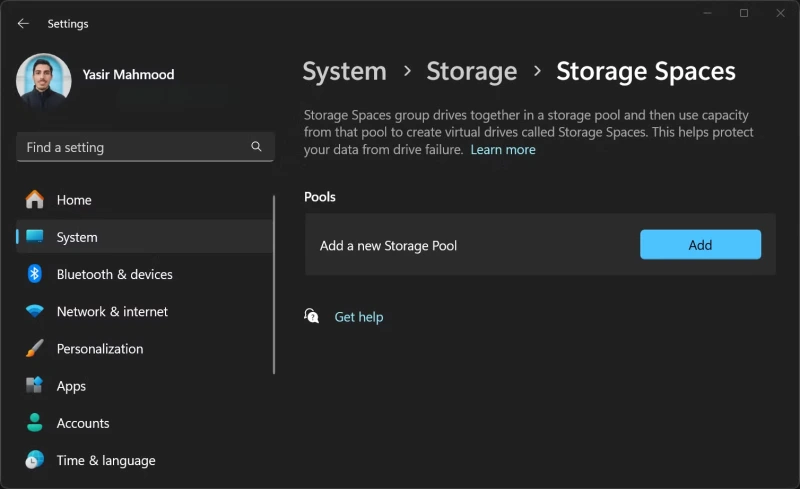Click the Apps icon in sidebar

(35, 386)
